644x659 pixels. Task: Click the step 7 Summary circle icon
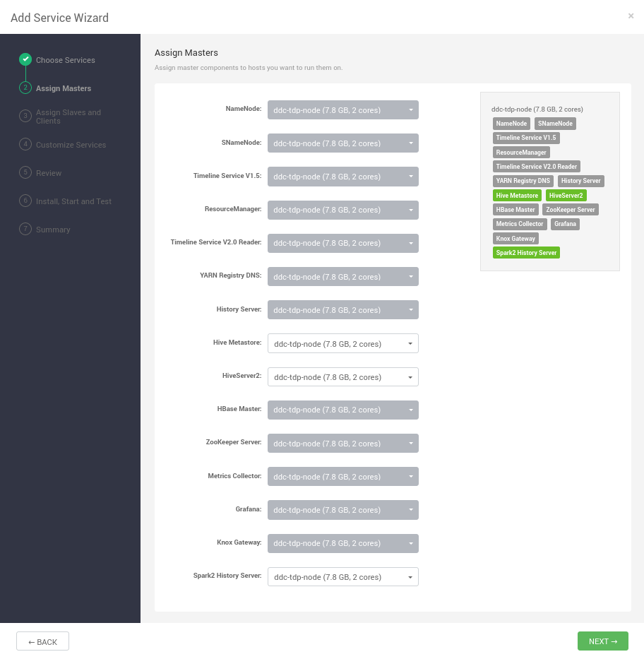[25, 229]
